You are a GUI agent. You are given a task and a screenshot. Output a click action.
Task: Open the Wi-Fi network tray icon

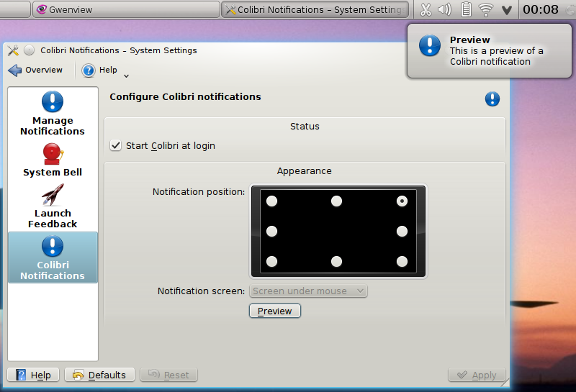tap(485, 9)
